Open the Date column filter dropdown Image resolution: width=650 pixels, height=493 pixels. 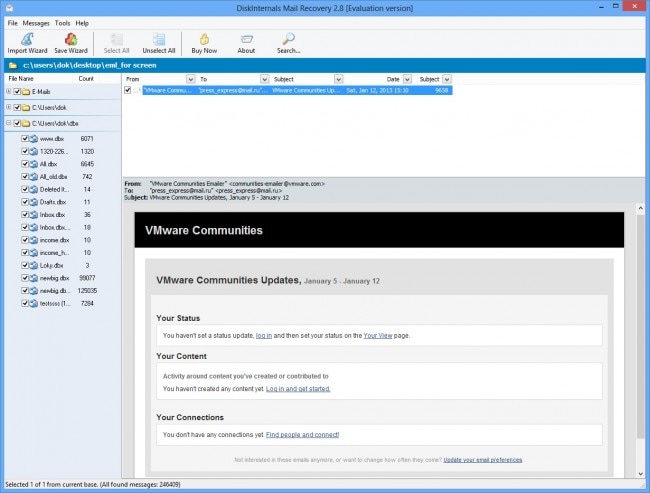click(x=407, y=79)
